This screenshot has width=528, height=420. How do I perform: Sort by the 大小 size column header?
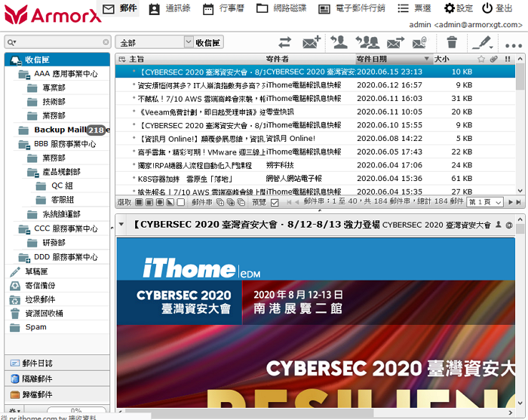442,60
